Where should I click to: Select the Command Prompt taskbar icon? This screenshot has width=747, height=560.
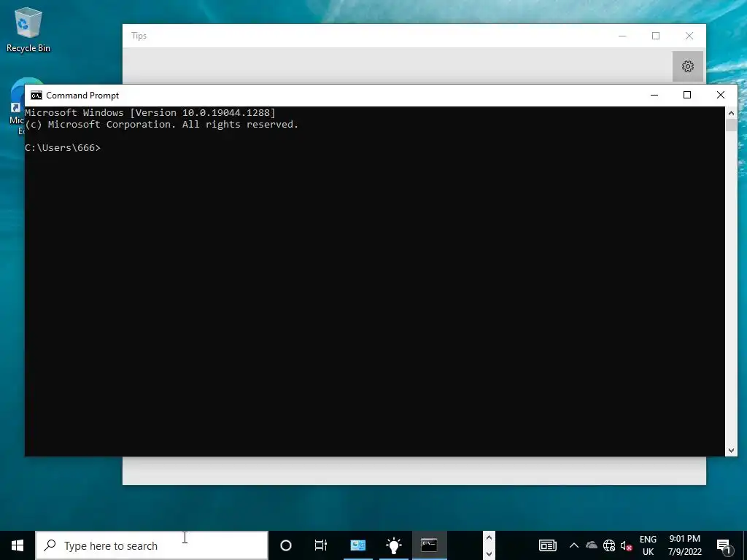pyautogui.click(x=429, y=545)
